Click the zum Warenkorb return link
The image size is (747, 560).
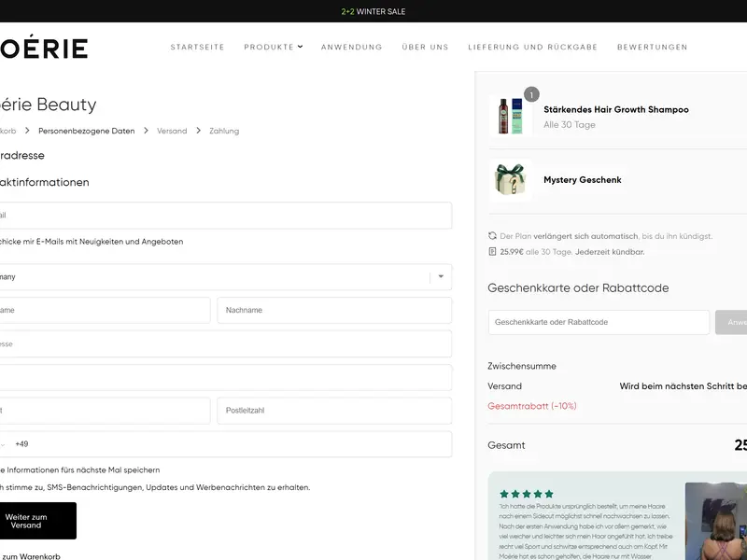pos(31,556)
